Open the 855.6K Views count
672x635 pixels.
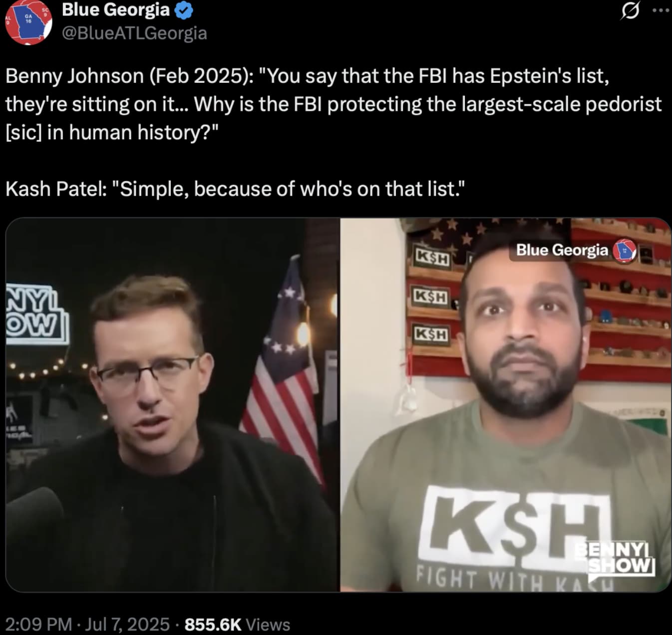point(237,625)
